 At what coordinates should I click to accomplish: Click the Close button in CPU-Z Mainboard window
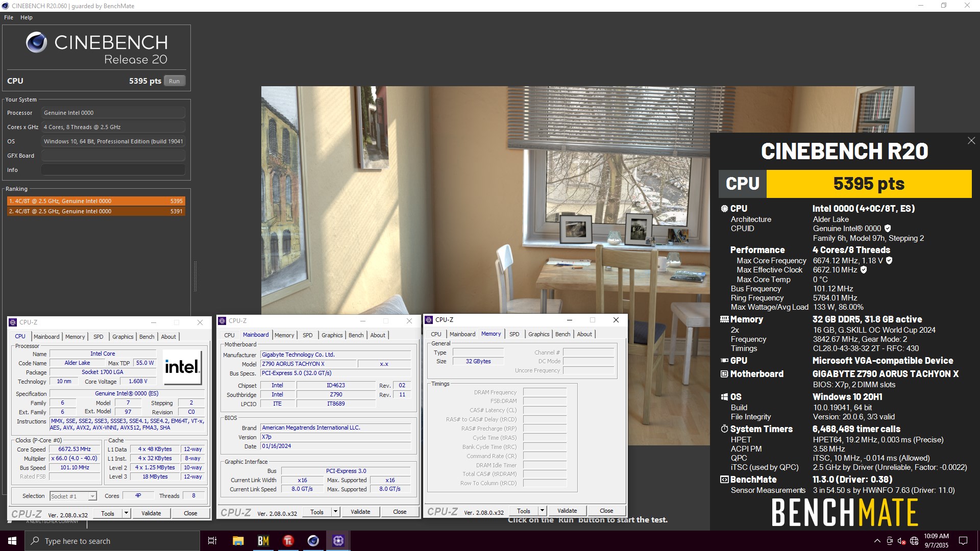[400, 512]
